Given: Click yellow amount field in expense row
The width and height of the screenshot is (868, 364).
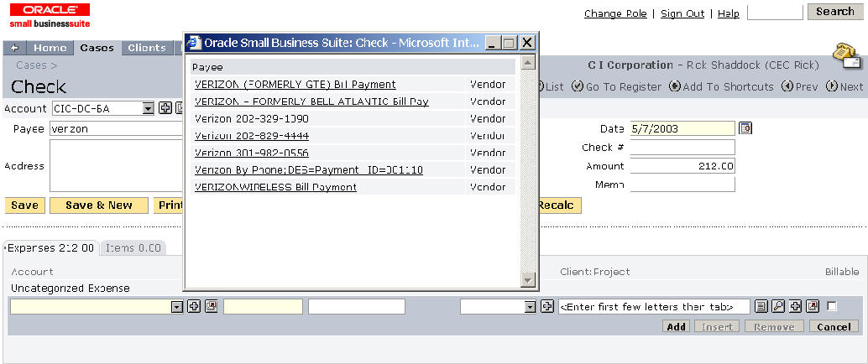Looking at the screenshot, I should coord(263,306).
